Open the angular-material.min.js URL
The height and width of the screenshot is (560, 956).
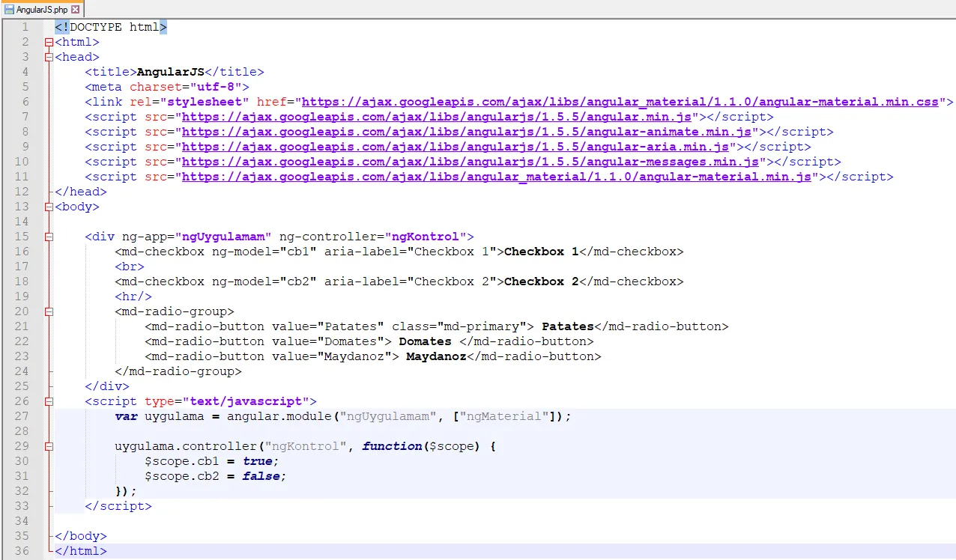click(497, 177)
